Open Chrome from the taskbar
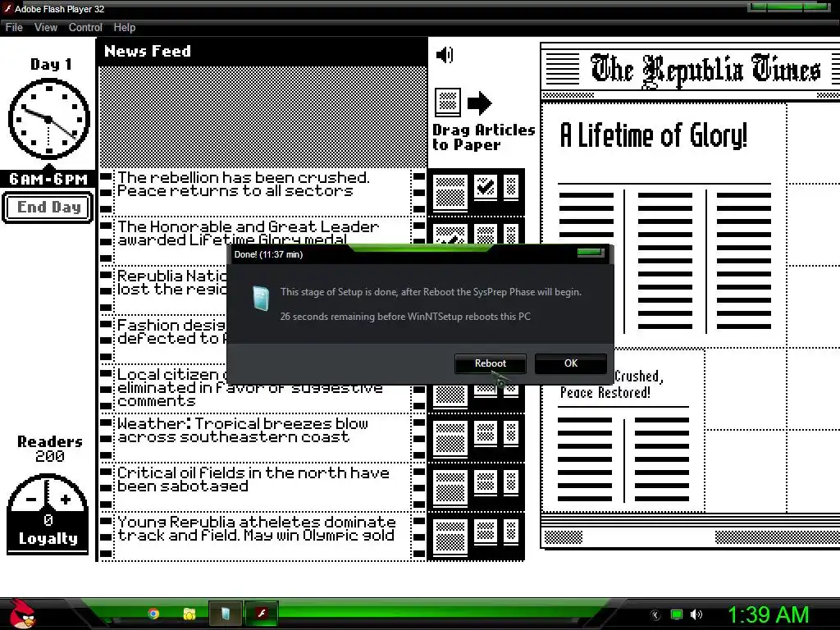The height and width of the screenshot is (630, 840). click(153, 614)
